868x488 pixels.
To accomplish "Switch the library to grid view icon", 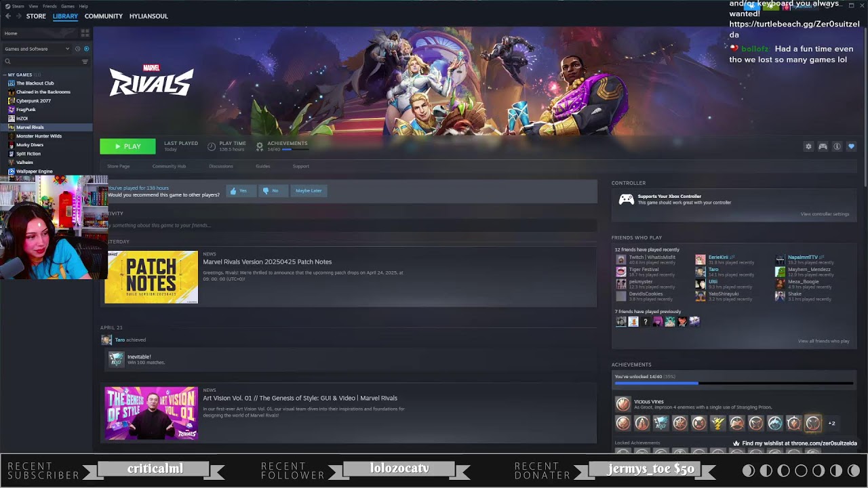I will (85, 33).
